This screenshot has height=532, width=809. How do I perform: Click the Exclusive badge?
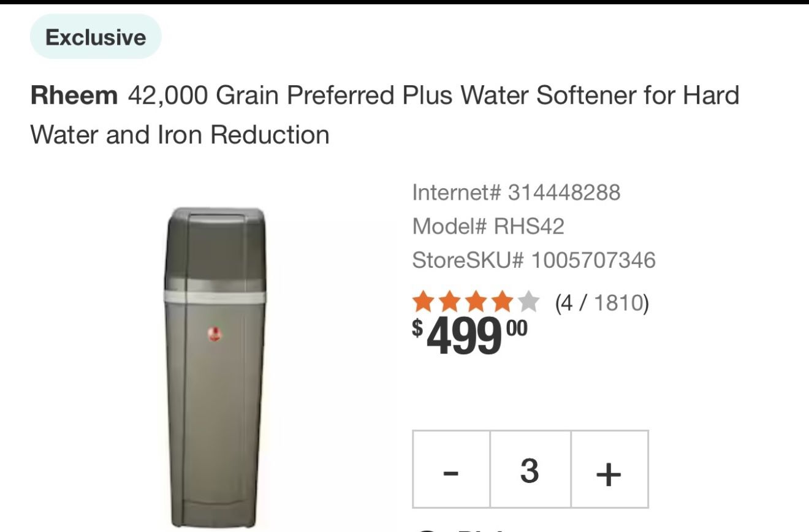pos(95,36)
